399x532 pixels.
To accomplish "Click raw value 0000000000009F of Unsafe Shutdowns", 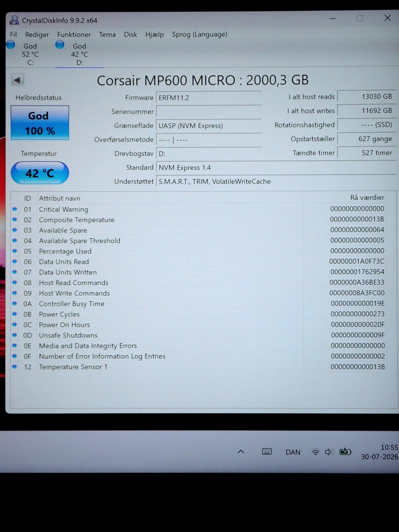I will point(358,335).
